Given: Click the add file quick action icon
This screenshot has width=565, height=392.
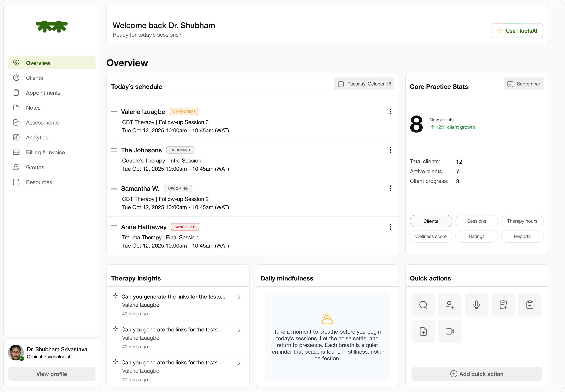Looking at the screenshot, I should 423,331.
